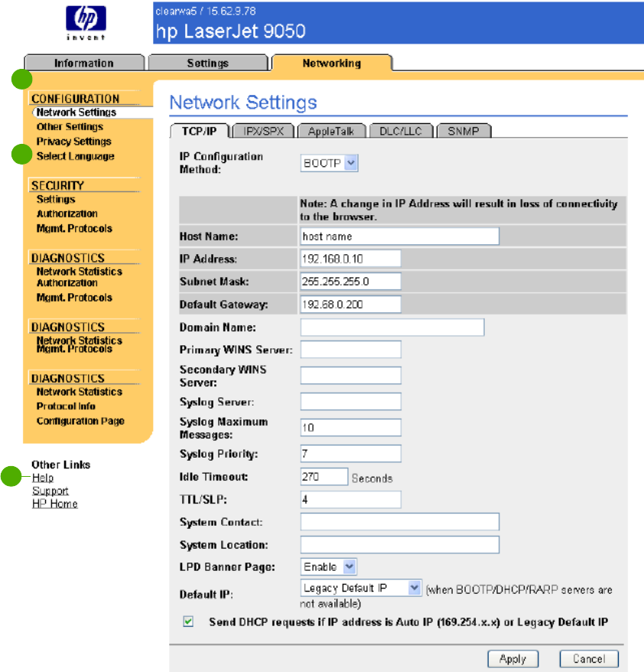Click the HP invent logo
644x672 pixels.
point(86,23)
